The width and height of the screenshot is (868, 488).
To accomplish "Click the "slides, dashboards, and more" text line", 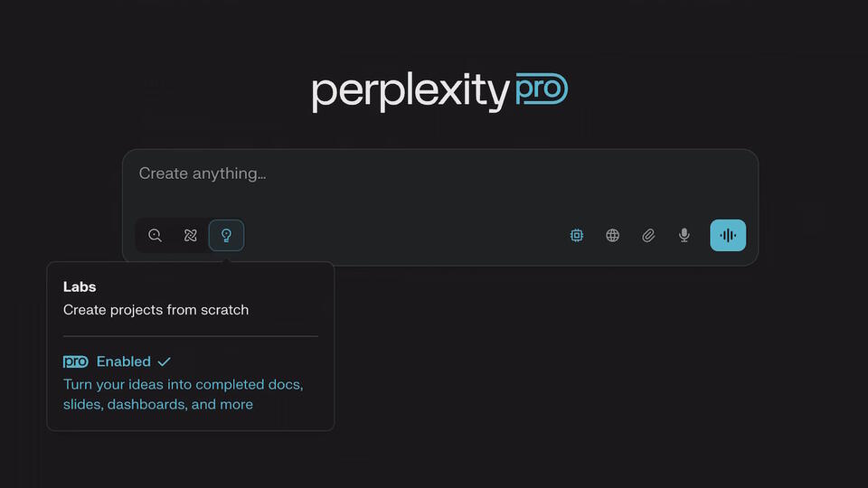I will (158, 405).
